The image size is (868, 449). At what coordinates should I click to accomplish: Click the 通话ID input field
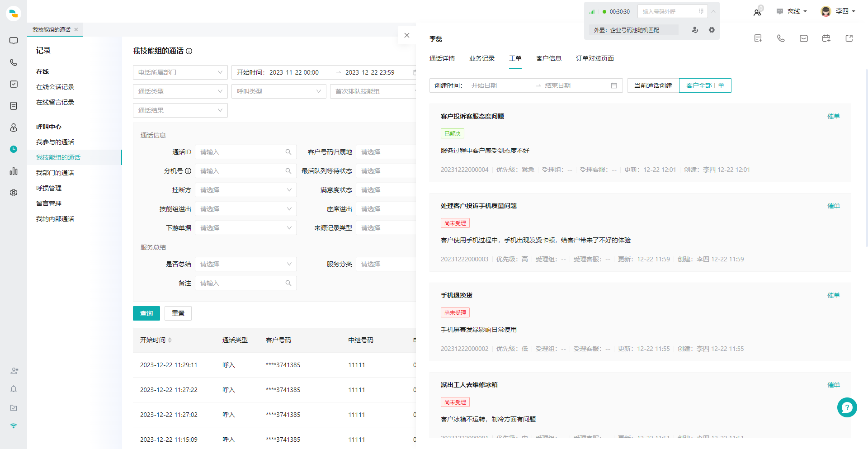click(246, 152)
